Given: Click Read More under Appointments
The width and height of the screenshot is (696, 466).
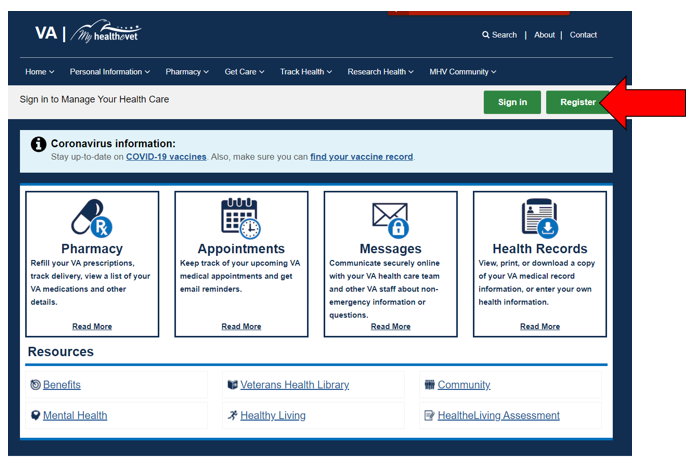Looking at the screenshot, I should tap(241, 326).
